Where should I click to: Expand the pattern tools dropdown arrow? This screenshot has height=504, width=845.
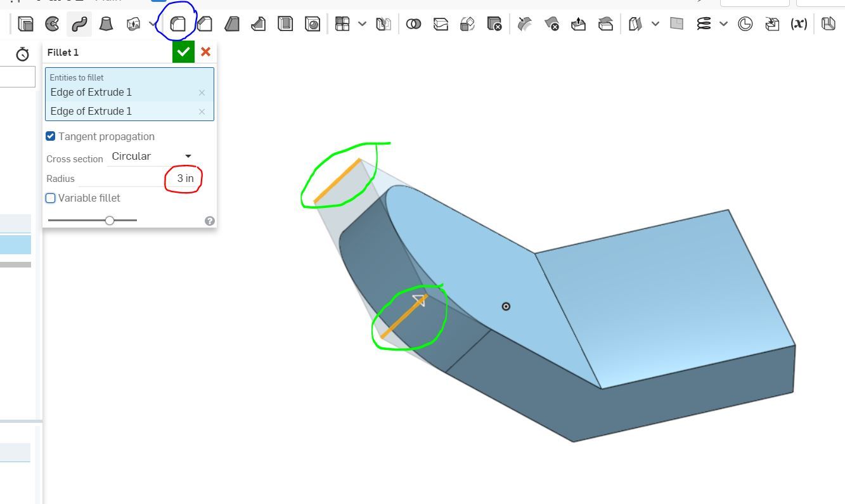click(x=363, y=23)
